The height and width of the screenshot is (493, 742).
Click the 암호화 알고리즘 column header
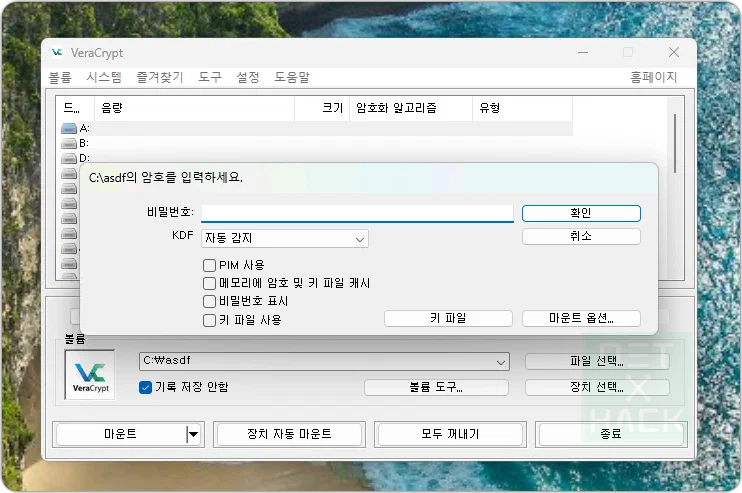click(411, 108)
